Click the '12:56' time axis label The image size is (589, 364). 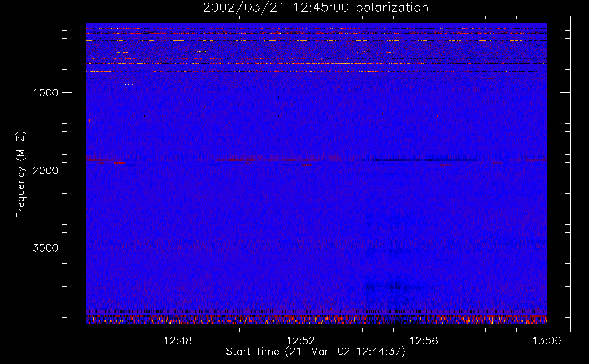tap(424, 341)
